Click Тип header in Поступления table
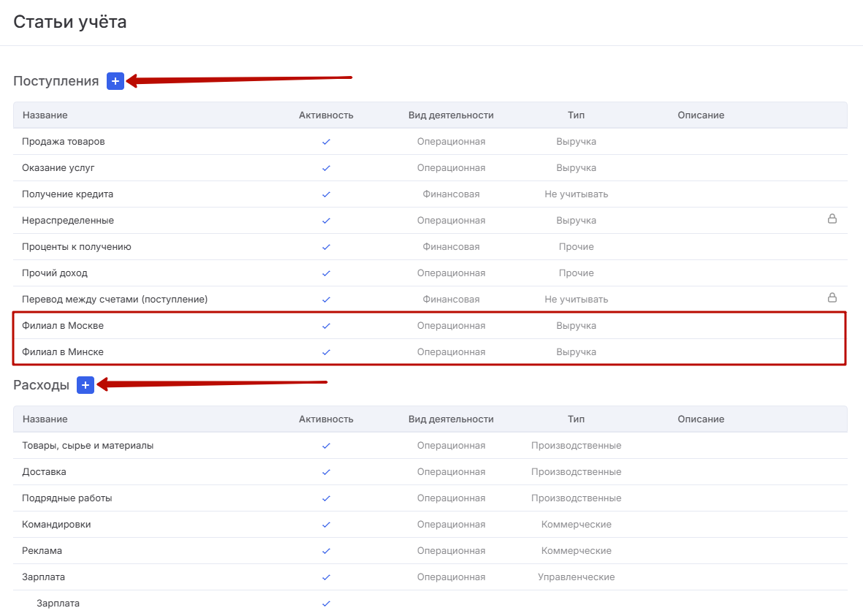 point(577,115)
